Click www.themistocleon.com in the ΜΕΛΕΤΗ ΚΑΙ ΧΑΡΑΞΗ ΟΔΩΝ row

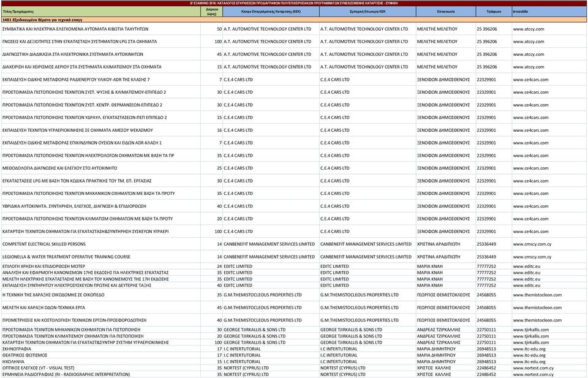537,308
